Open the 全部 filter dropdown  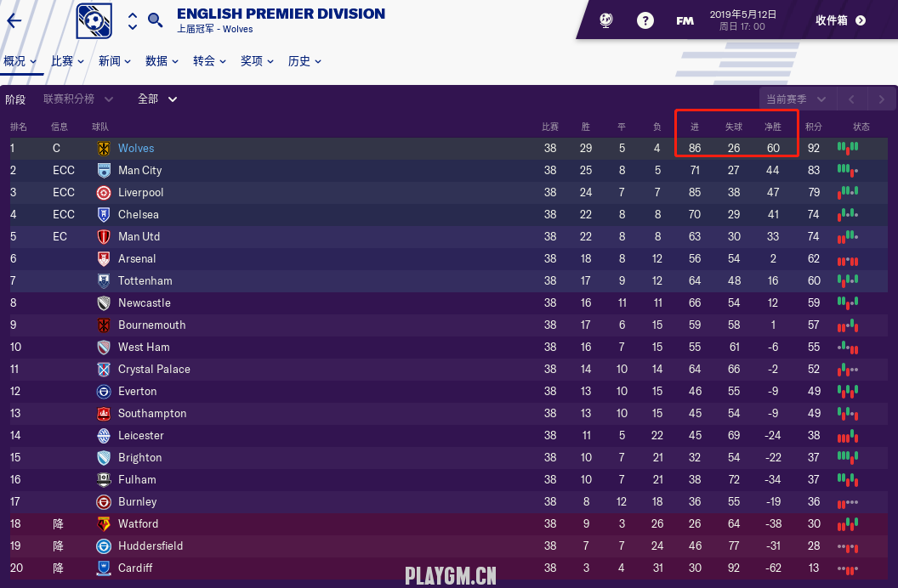157,99
